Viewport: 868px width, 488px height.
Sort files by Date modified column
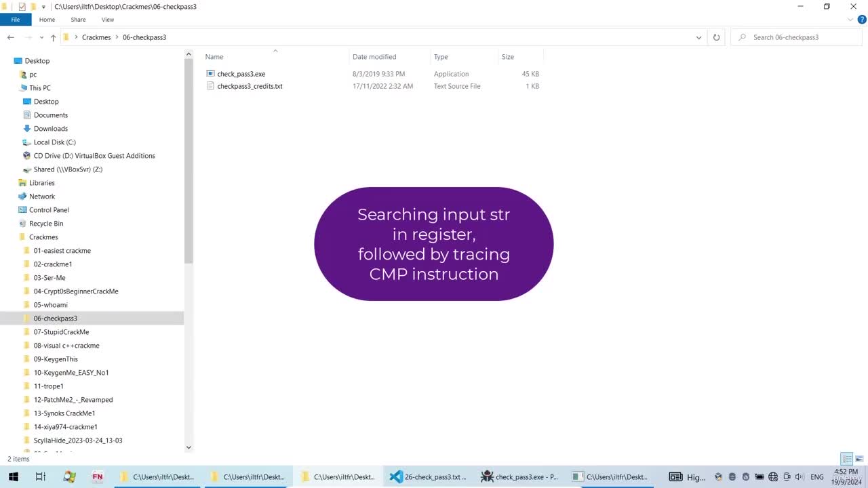point(374,57)
